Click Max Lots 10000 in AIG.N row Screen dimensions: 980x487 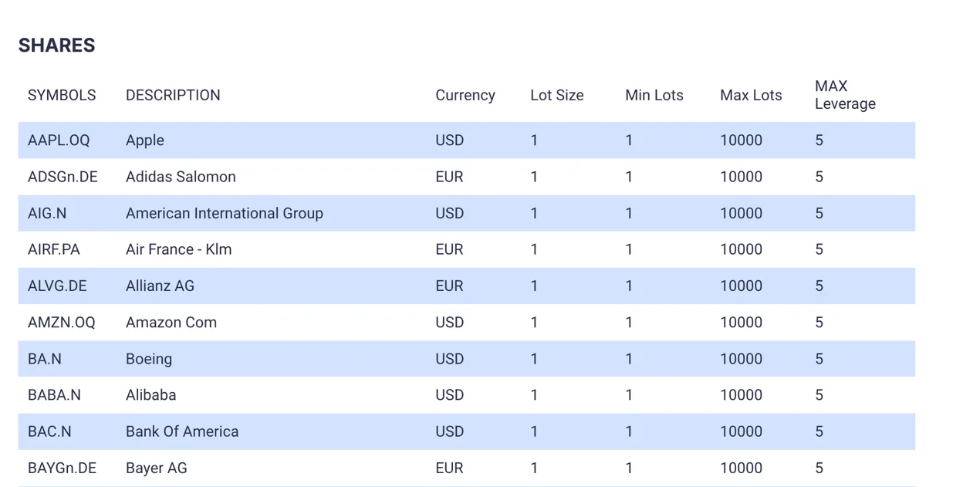741,213
